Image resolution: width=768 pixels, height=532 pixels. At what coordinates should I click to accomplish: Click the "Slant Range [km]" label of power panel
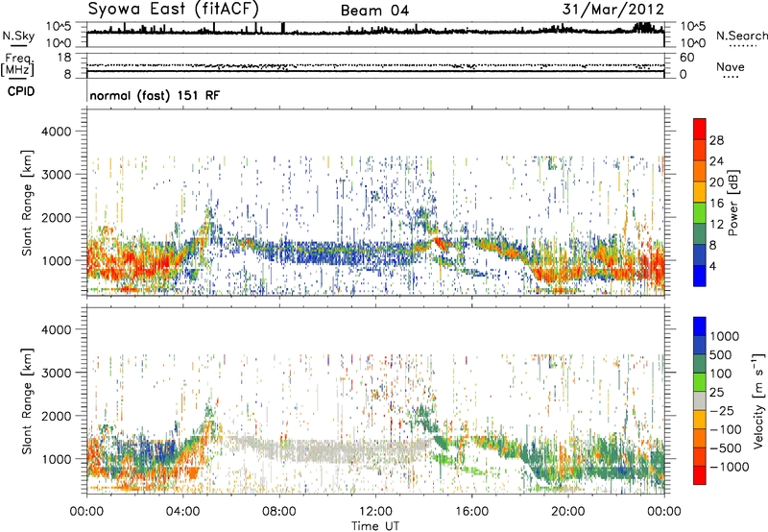pos(27,203)
